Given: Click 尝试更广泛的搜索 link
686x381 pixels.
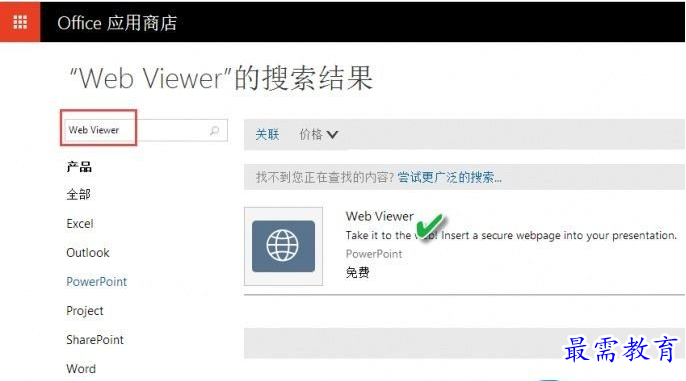Looking at the screenshot, I should [x=449, y=177].
